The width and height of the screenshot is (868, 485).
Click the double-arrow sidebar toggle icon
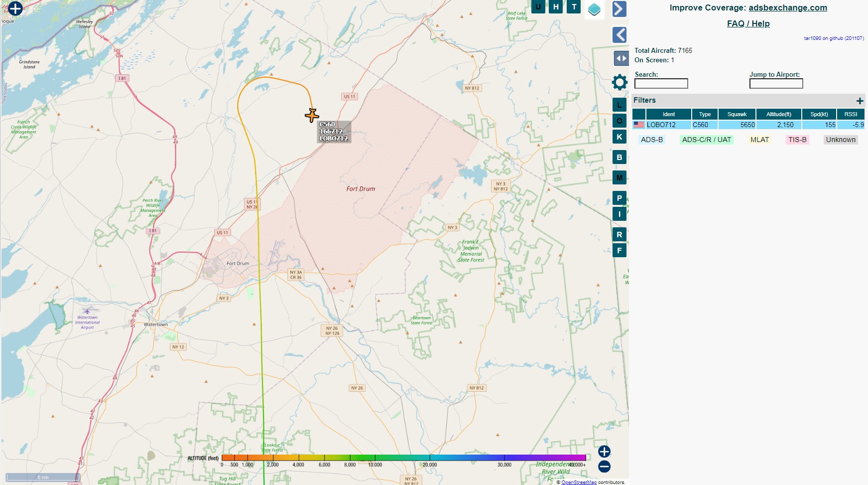pos(621,58)
